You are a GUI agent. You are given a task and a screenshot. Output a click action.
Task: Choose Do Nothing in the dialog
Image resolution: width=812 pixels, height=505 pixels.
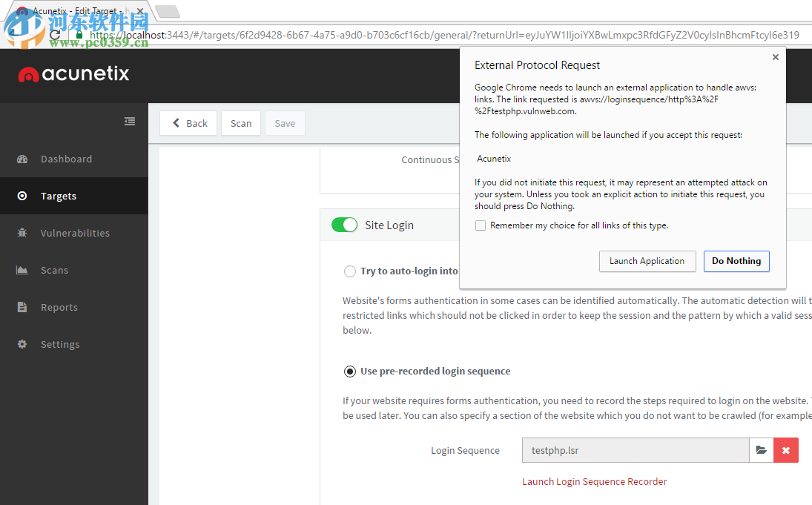(736, 261)
